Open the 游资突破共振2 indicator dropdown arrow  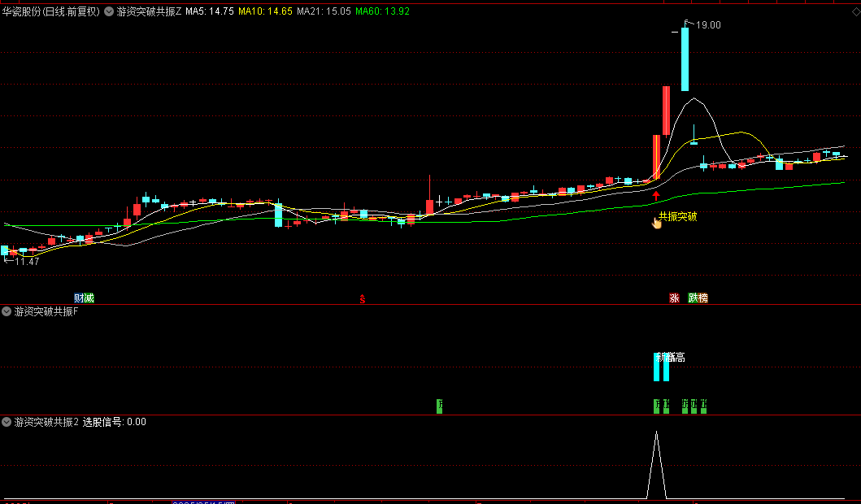(x=7, y=422)
